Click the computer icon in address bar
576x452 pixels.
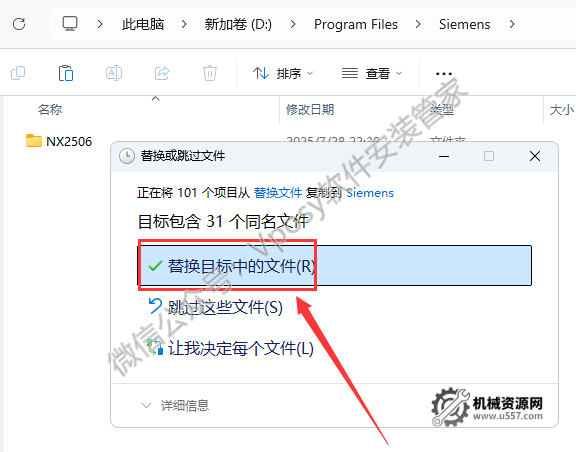pos(70,24)
